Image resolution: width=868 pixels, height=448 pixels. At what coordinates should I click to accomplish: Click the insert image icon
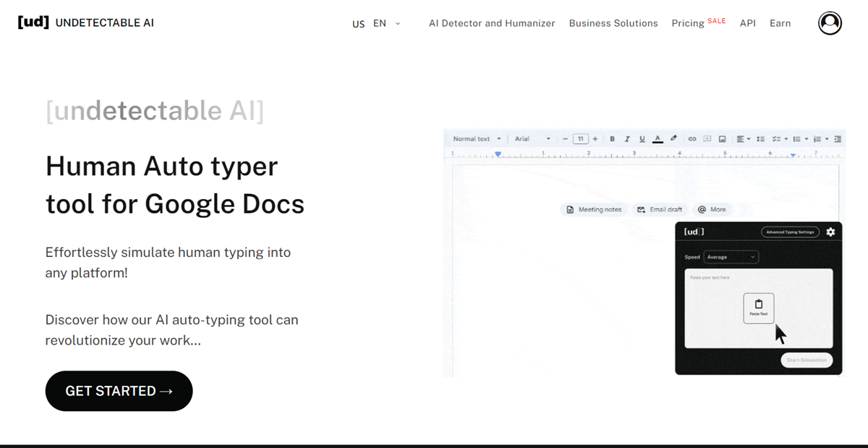point(722,139)
